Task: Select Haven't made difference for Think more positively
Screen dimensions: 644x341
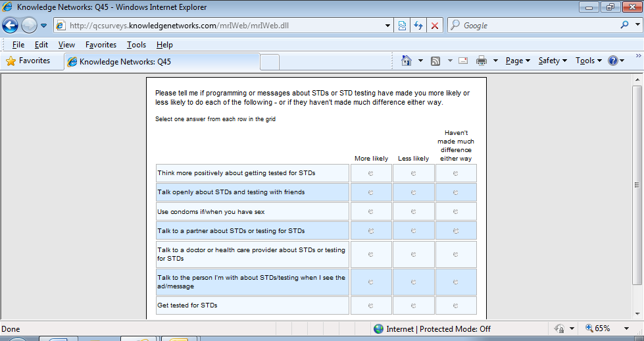Action: click(455, 173)
